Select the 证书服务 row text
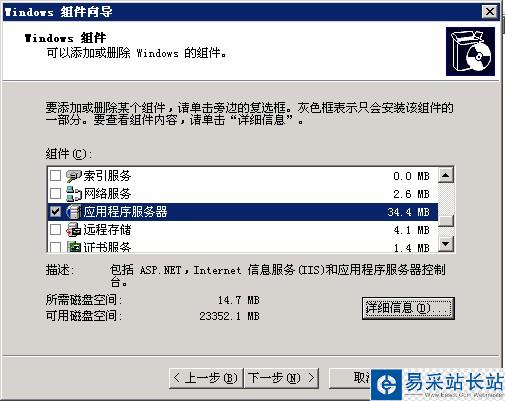This screenshot has height=401, width=505. click(107, 247)
